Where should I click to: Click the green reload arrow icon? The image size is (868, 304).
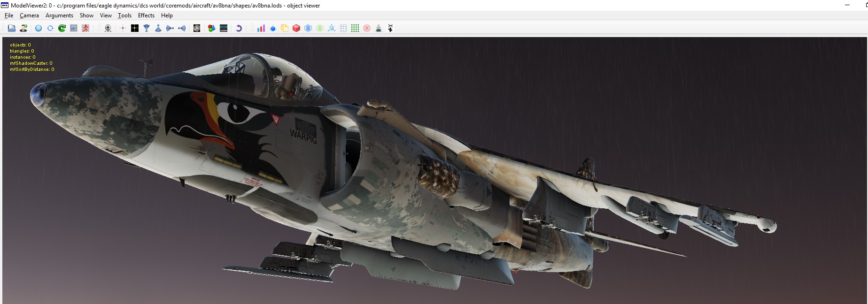click(x=62, y=28)
